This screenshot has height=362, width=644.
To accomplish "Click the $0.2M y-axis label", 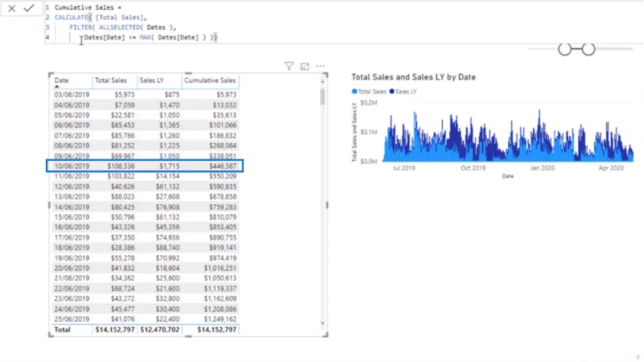I will click(369, 103).
